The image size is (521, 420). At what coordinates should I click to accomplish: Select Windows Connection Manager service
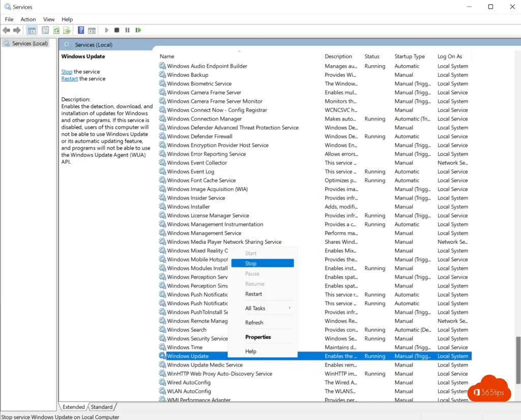pyautogui.click(x=314, y=119)
